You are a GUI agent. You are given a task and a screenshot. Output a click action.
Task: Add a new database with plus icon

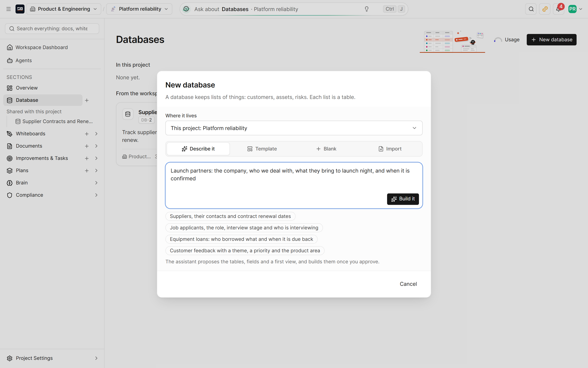click(87, 100)
